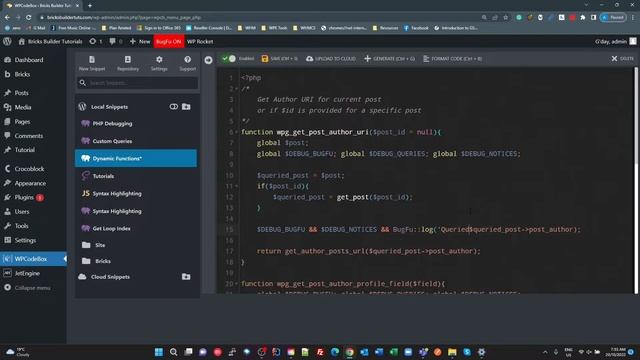Toggle the Local Snippets switch icon
The width and height of the screenshot is (640, 360).
pos(173,107)
